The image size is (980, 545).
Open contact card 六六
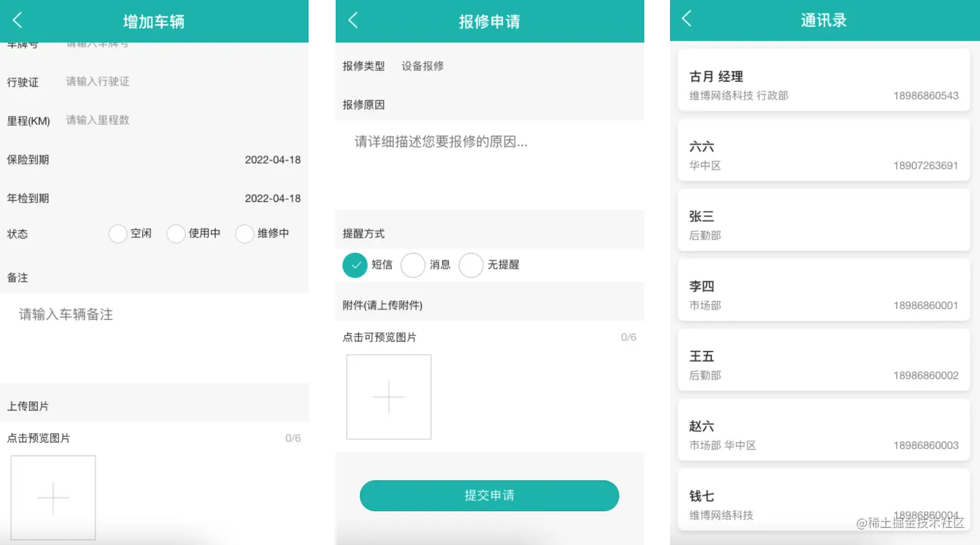824,149
